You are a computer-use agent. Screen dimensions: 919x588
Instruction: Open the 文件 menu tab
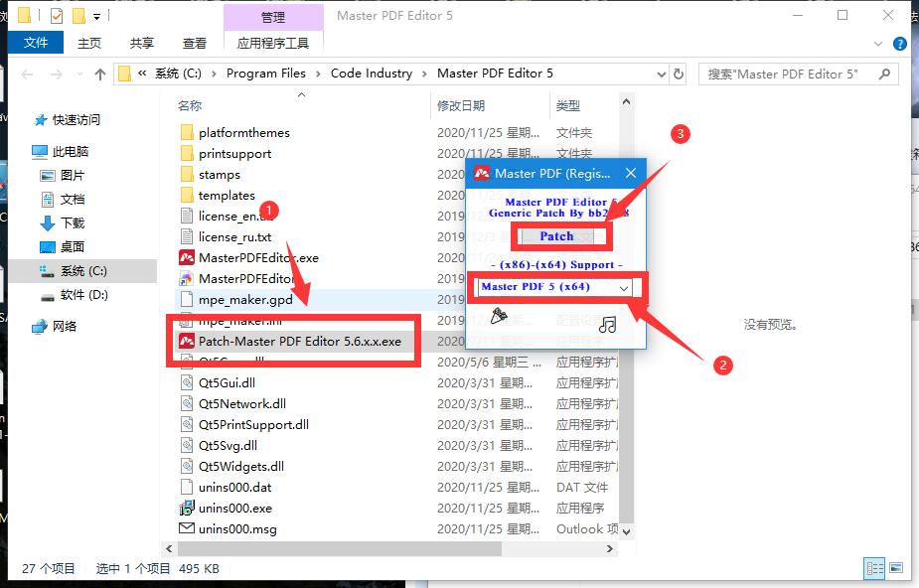35,43
